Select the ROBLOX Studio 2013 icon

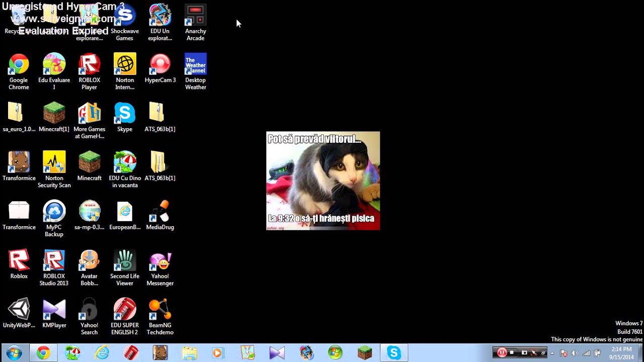click(x=54, y=268)
